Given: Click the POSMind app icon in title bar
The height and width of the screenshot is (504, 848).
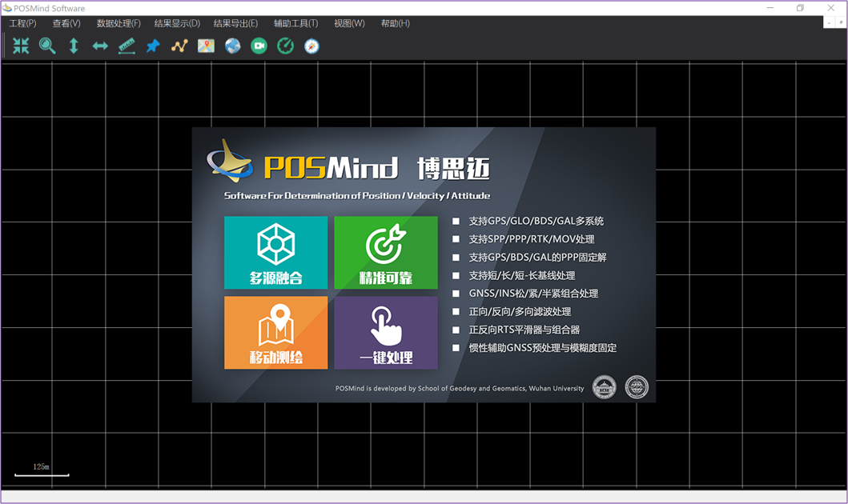Looking at the screenshot, I should (x=7, y=8).
